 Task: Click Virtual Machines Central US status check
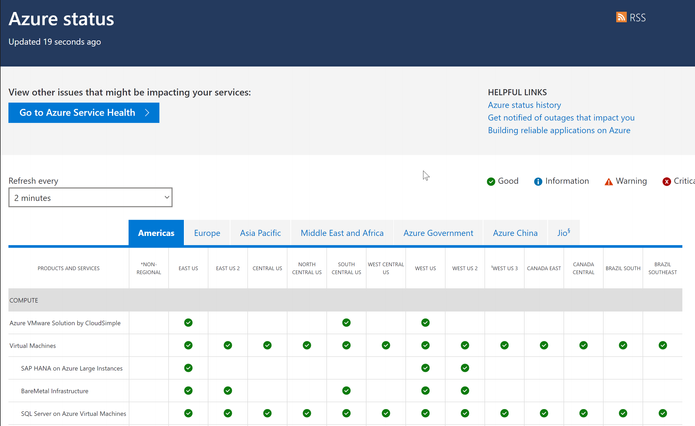tap(267, 345)
